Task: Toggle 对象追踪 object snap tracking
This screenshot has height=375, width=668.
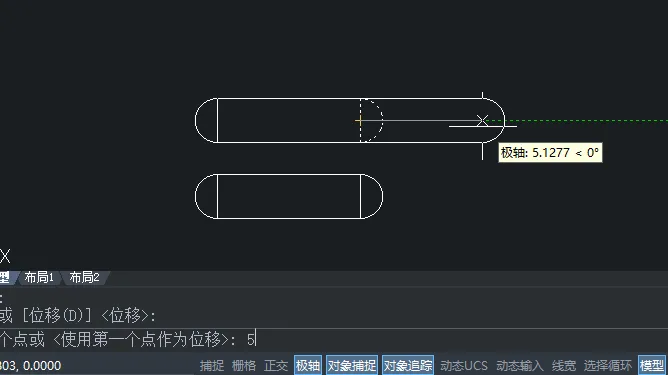Action: (408, 366)
